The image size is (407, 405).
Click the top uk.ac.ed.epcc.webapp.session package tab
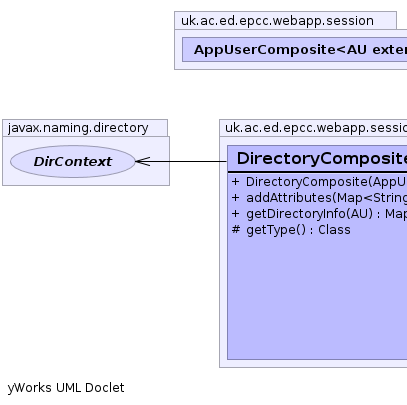click(277, 21)
